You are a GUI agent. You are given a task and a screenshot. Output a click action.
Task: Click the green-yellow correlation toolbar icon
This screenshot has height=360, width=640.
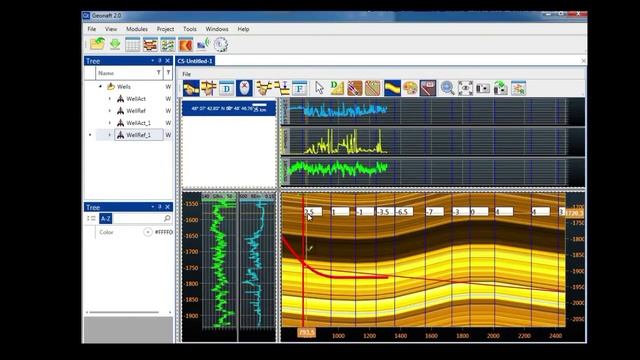(x=168, y=44)
